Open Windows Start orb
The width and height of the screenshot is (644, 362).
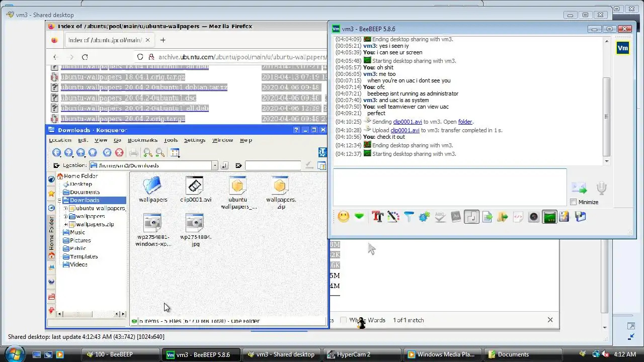point(14,354)
